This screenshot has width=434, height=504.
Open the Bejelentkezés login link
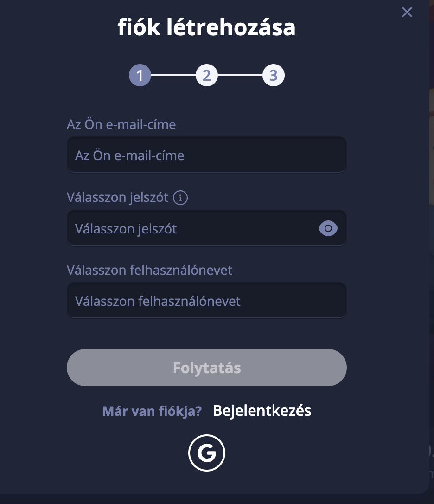click(262, 411)
